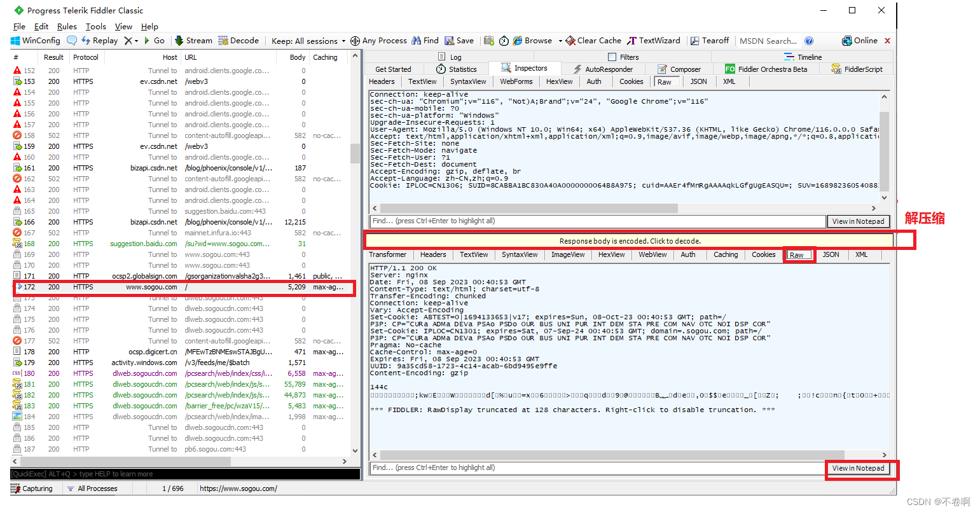Screen dimensions: 980x512
Task: Click the Filters tab checkbox
Action: (612, 57)
